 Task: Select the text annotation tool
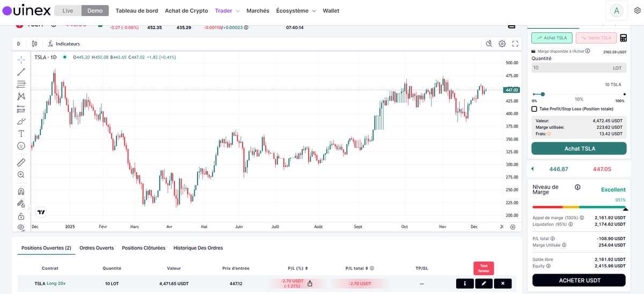pyautogui.click(x=21, y=133)
